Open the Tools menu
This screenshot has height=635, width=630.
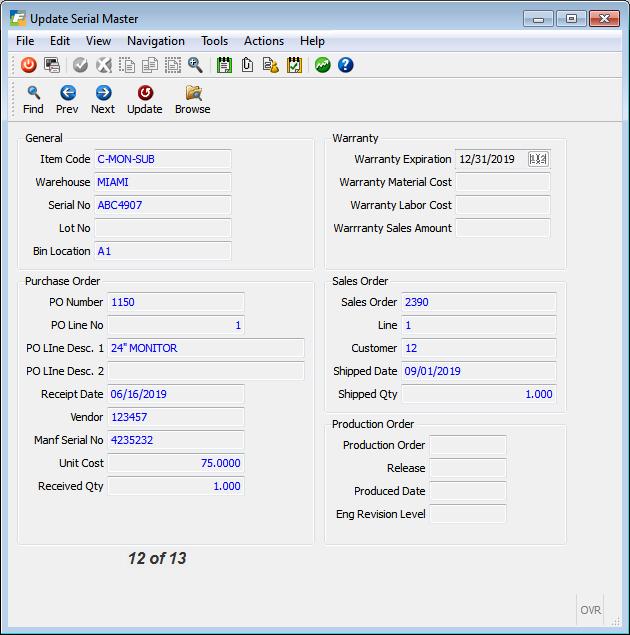click(215, 41)
